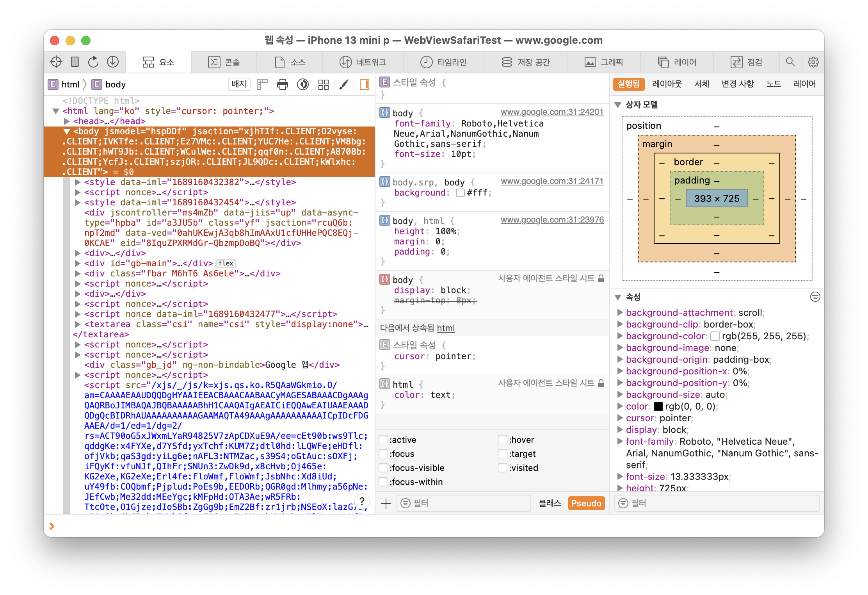Expand the background-color computed property
Screen dimensions: 868x595
[x=620, y=336]
